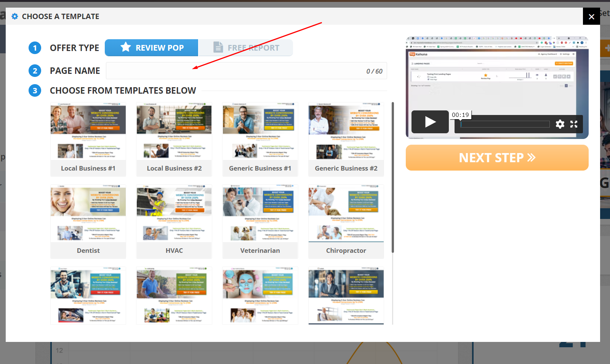Choose Local Business #2 template
Viewport: 610px width, 364px height.
tap(174, 139)
